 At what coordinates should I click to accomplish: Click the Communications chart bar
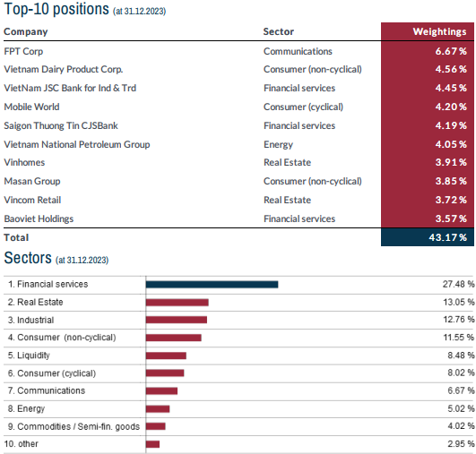[x=161, y=391]
